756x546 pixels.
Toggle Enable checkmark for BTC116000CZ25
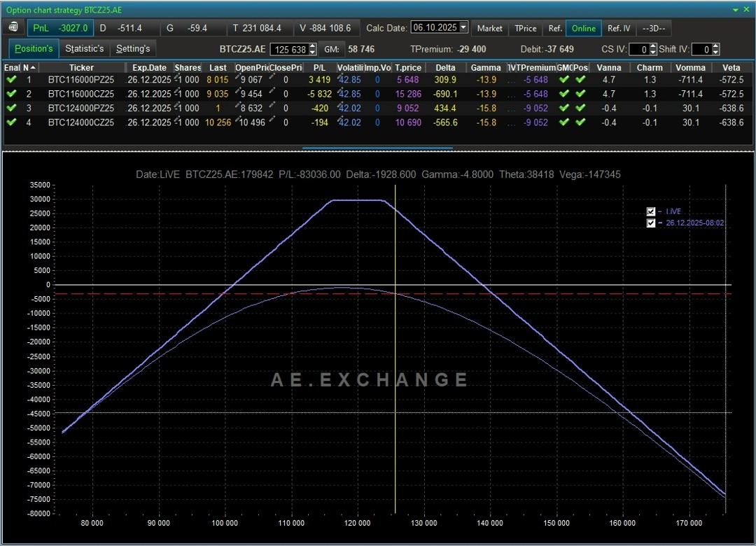(11, 94)
